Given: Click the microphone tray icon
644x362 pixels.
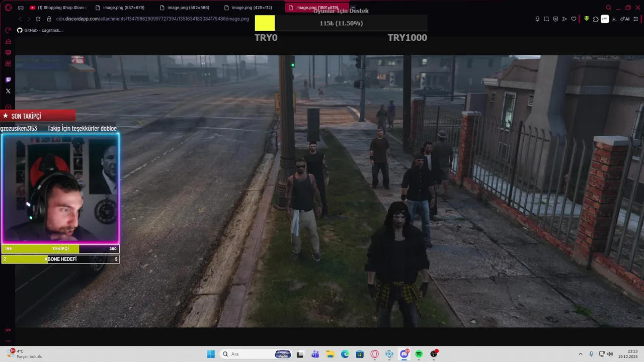Looking at the screenshot, I should click(591, 354).
